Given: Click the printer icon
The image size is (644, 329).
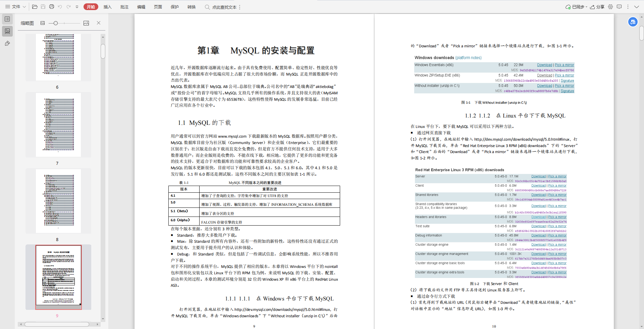Looking at the screenshot, I should click(x=52, y=7).
